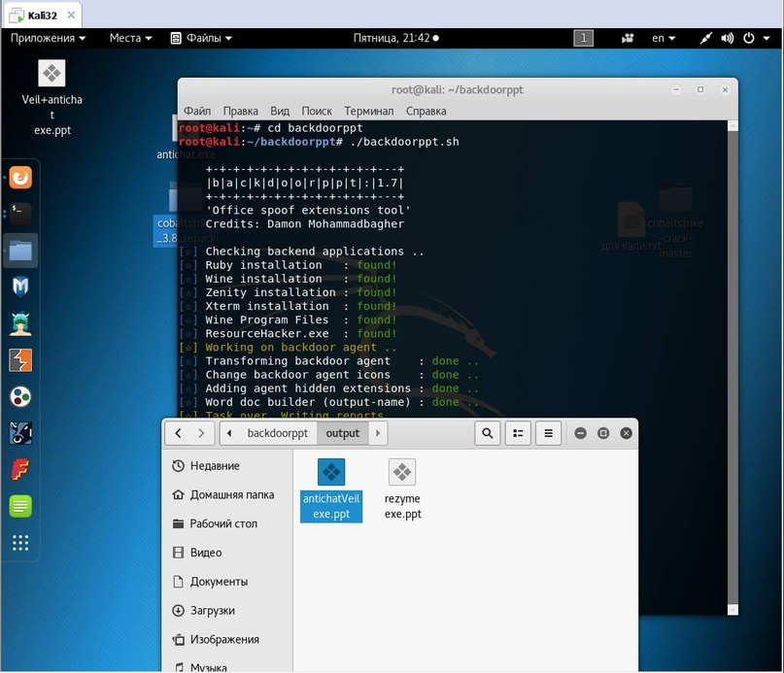The image size is (784, 673).
Task: Open Firefox from the dock
Action: (20, 178)
